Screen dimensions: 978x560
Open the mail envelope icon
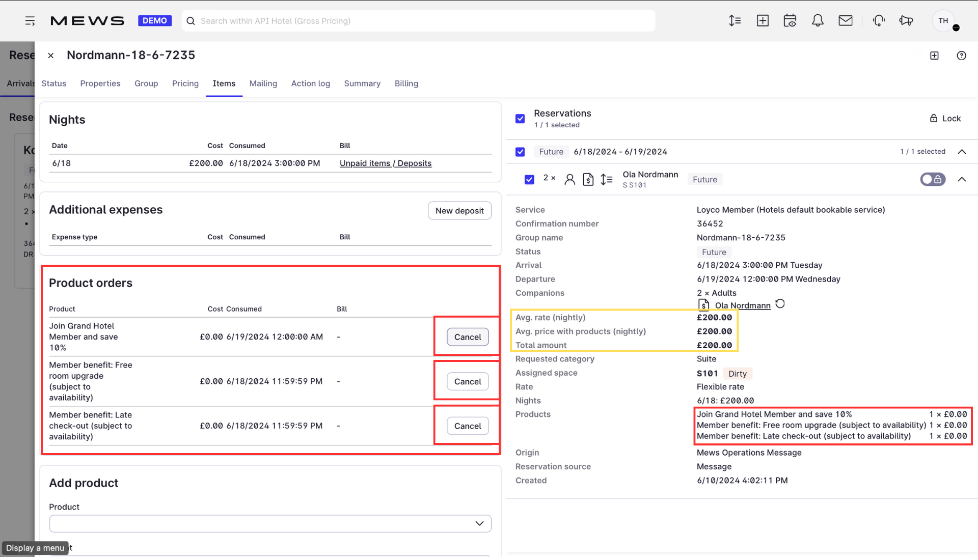click(846, 21)
